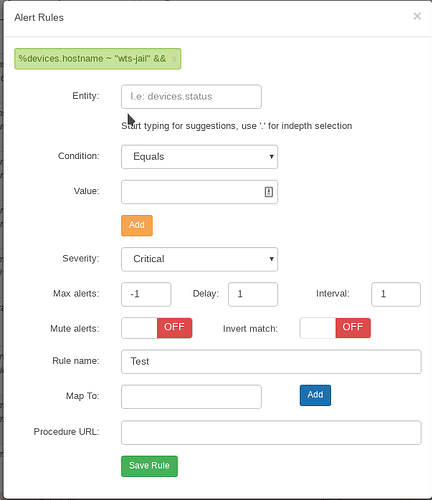The height and width of the screenshot is (500, 432).
Task: Save the alert rule
Action: coord(149,466)
